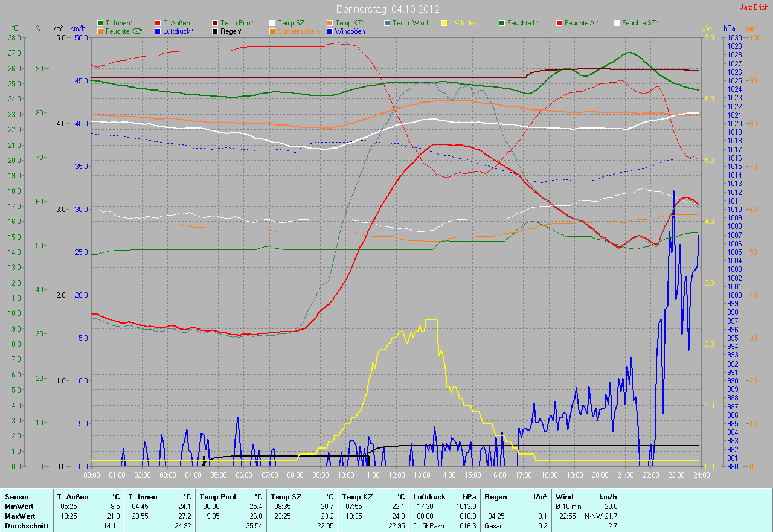This screenshot has height=532, width=773.
Task: Click the 'T. Innen' column header in the table
Action: [143, 497]
